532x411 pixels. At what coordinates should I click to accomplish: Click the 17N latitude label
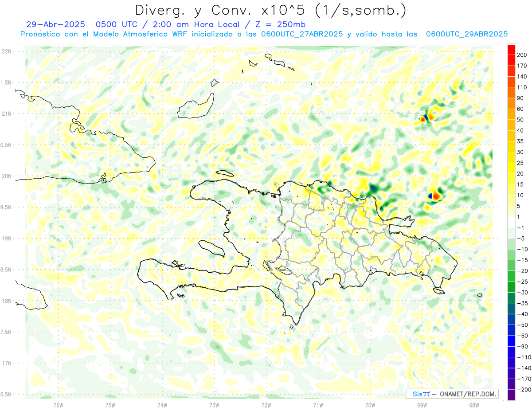[7, 363]
